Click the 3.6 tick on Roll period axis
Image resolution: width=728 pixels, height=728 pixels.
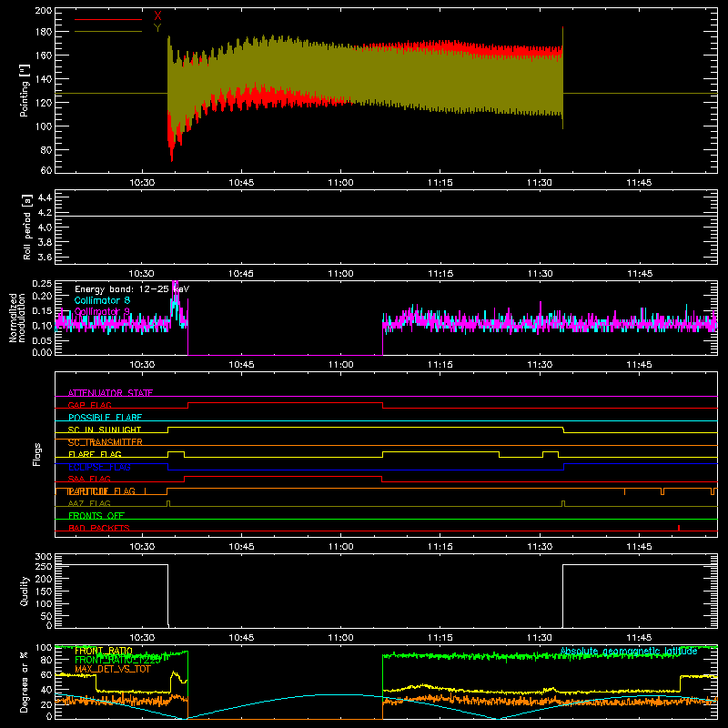click(x=45, y=258)
